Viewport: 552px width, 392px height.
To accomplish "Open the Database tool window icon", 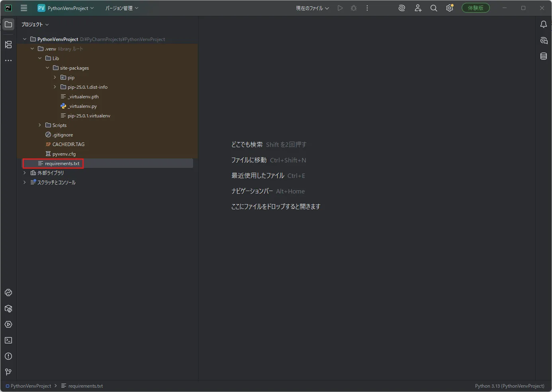I will [544, 56].
